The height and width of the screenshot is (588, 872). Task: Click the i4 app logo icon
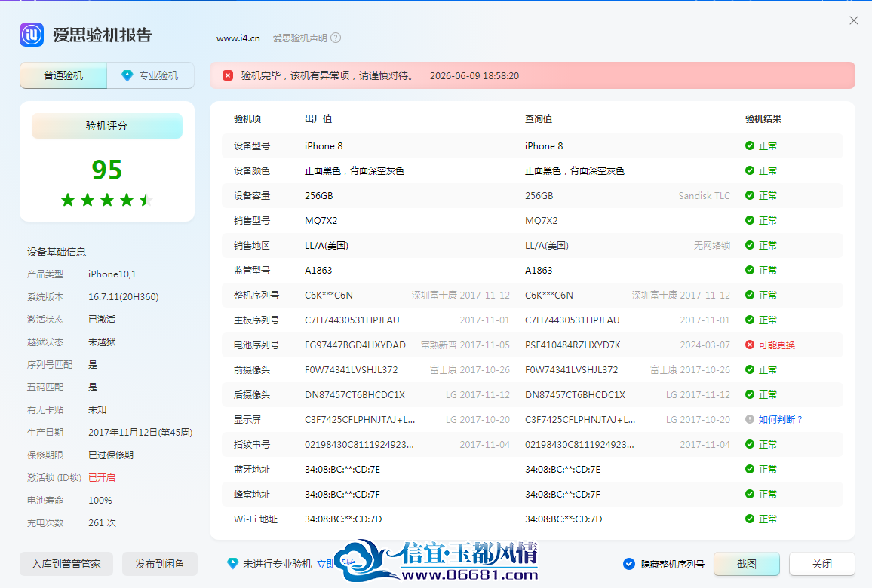point(32,35)
